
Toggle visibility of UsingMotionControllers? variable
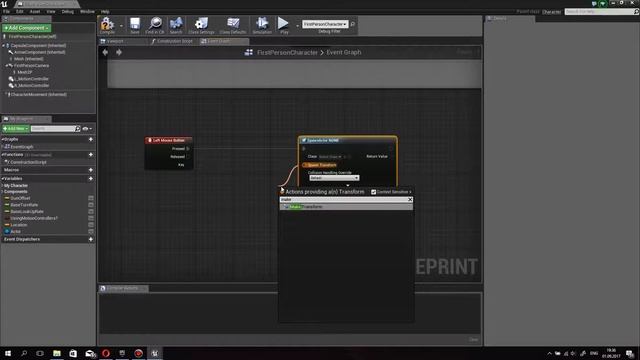[x=91, y=218]
